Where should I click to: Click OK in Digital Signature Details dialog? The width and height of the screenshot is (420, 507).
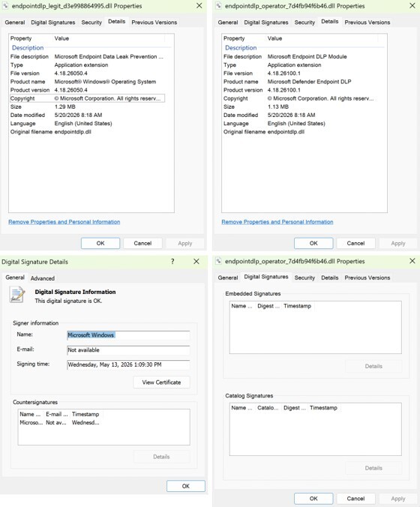pos(186,486)
